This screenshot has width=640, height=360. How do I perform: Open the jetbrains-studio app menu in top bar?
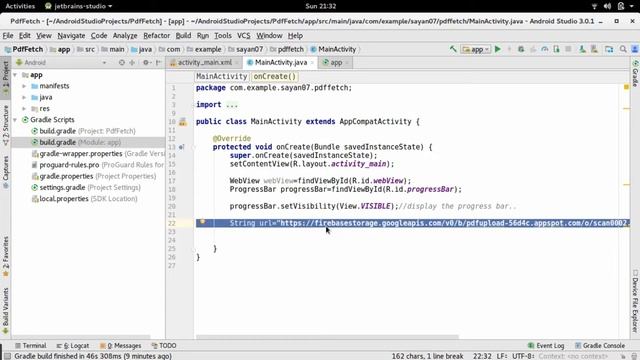click(78, 6)
